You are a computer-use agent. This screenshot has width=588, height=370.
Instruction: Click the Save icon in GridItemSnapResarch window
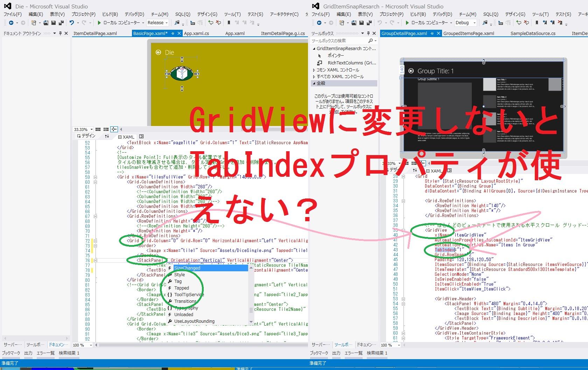tap(362, 23)
